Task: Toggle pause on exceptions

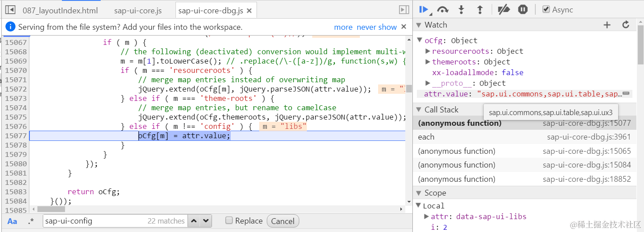Action: (523, 9)
